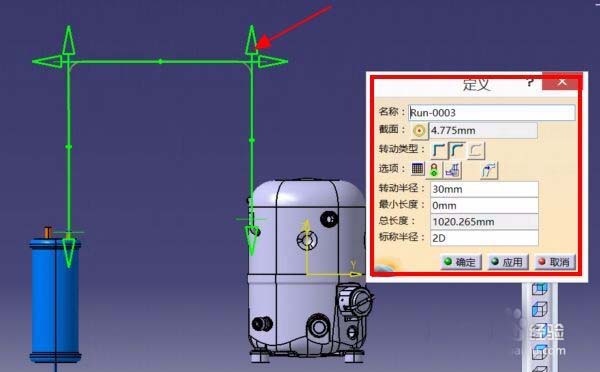Click the nominal radius field 2D
The width and height of the screenshot is (600, 372).
click(484, 238)
